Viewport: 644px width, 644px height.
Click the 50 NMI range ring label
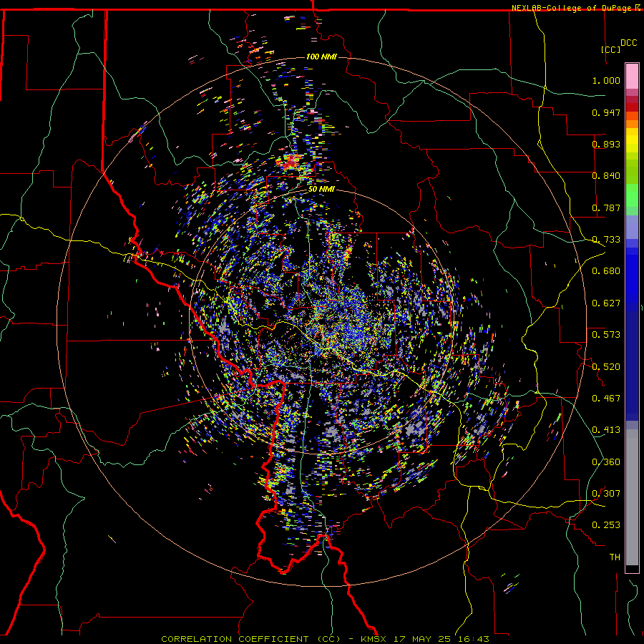point(321,190)
